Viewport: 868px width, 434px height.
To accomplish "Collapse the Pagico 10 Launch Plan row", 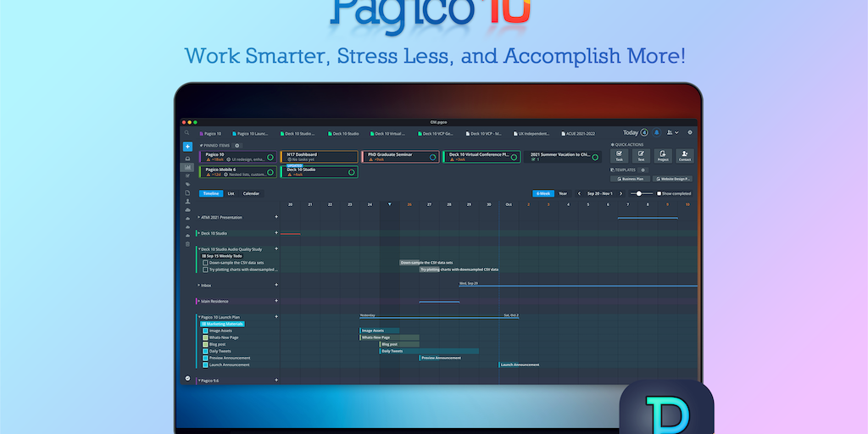I will tap(199, 317).
